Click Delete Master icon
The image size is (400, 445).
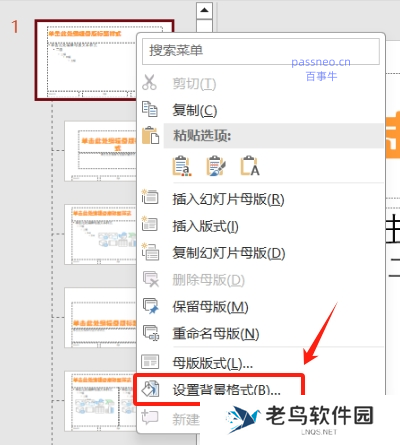[x=151, y=279]
